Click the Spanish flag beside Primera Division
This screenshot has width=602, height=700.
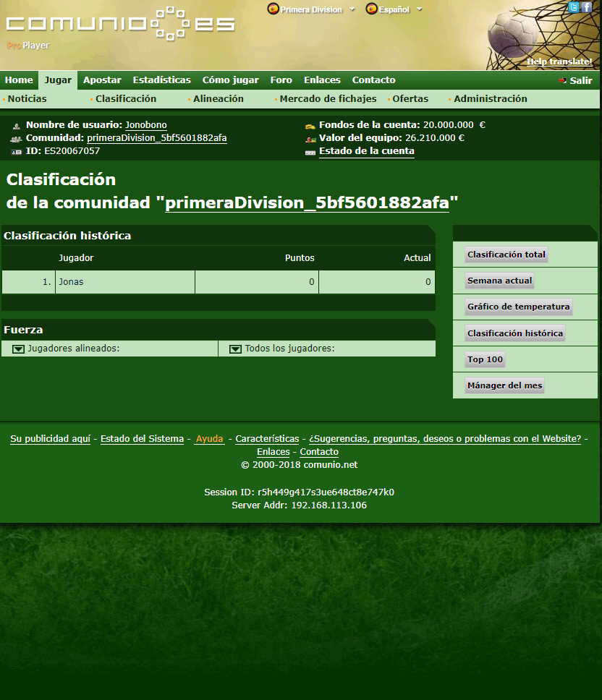point(273,9)
